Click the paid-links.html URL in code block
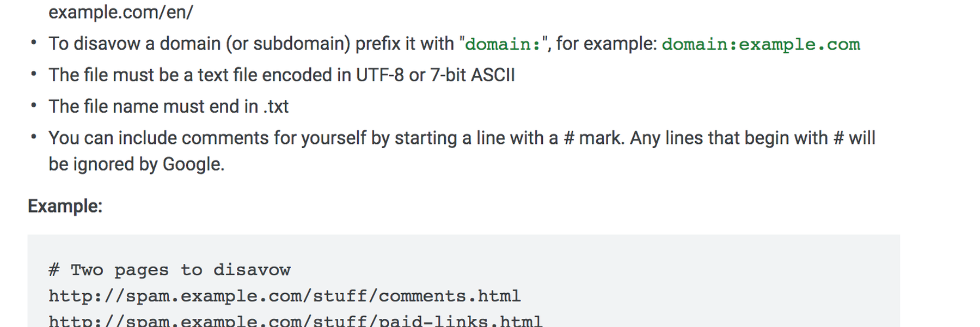This screenshot has height=327, width=980. [x=296, y=320]
